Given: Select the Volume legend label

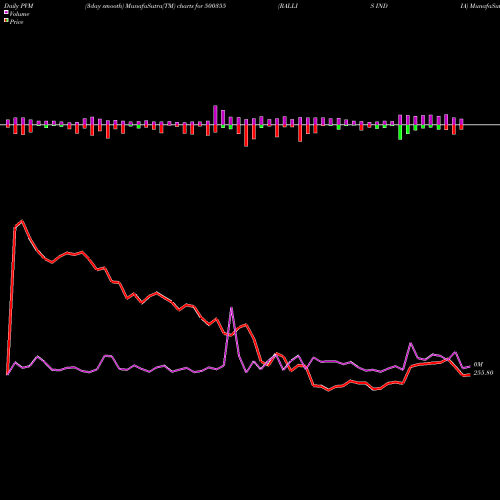Looking at the screenshot, I should 19,14.
